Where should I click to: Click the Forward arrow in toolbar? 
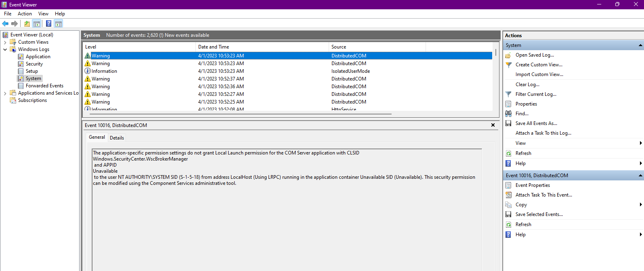pyautogui.click(x=15, y=23)
